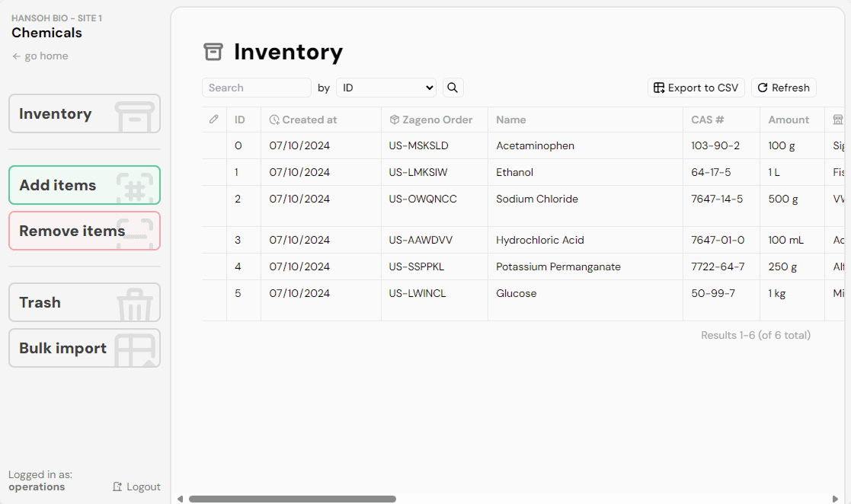Screen dimensions: 851x504
Task: Click the magnifier search button
Action: point(453,88)
